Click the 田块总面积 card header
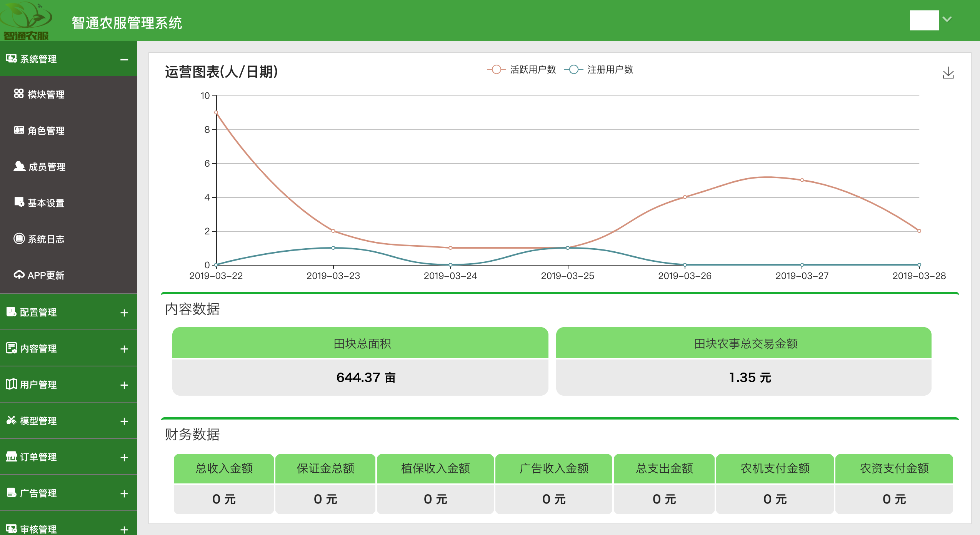The width and height of the screenshot is (980, 535). coord(360,343)
